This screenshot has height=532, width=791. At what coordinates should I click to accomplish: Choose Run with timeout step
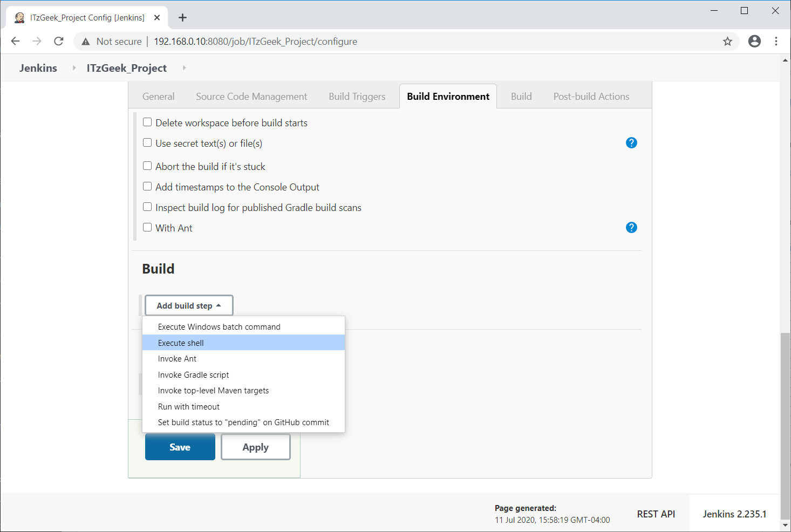point(243,407)
